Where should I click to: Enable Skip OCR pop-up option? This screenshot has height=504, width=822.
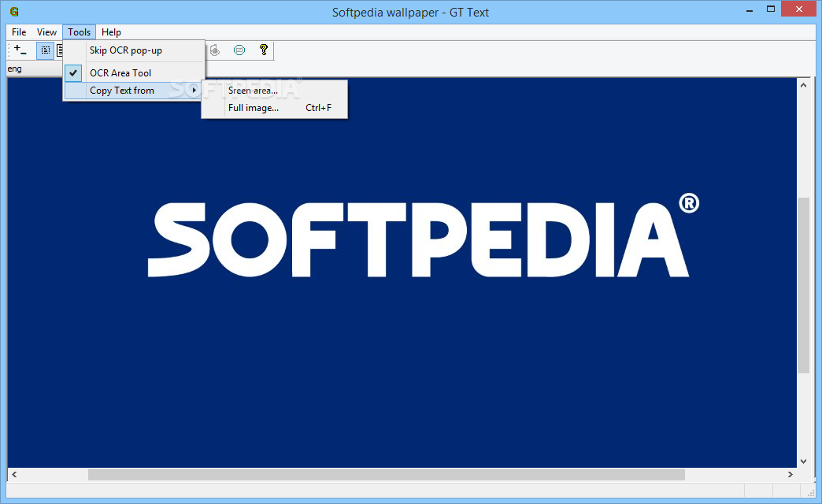click(134, 50)
